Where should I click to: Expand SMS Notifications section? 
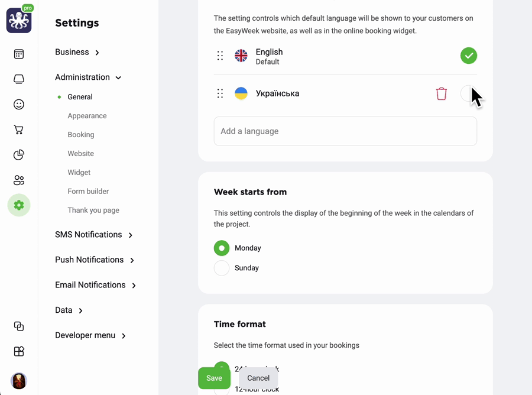point(93,235)
